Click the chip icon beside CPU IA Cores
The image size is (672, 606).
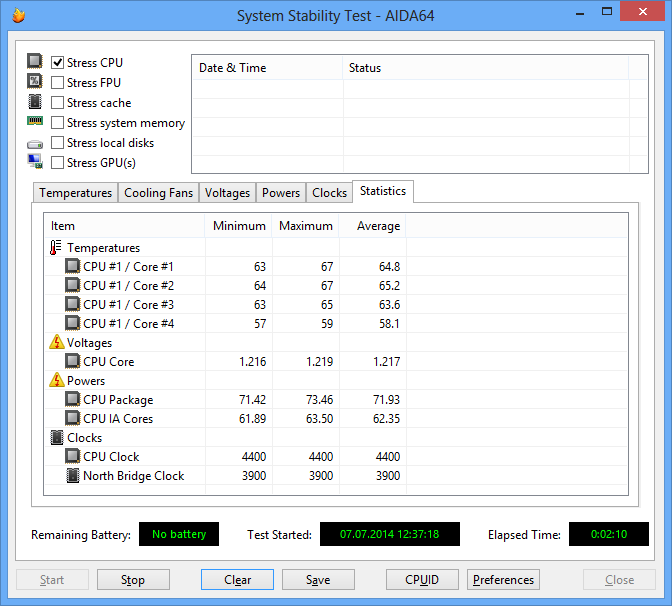pyautogui.click(x=72, y=418)
